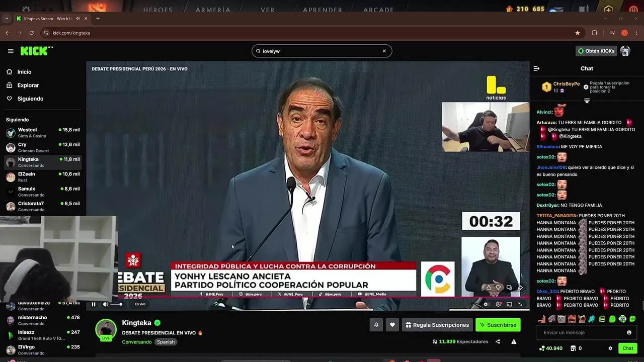Toggle stream notifications bell
The image size is (644, 362).
click(x=376, y=325)
